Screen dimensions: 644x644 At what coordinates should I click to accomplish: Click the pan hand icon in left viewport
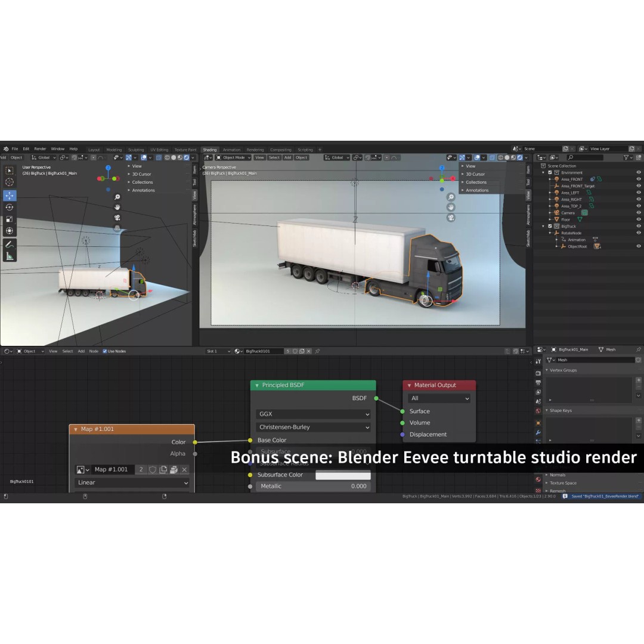117,208
